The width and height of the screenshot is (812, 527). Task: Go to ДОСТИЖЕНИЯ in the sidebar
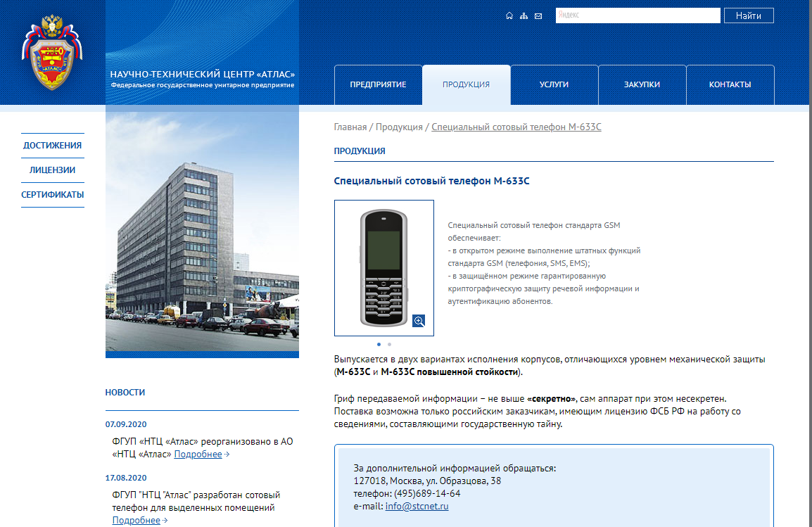point(52,146)
